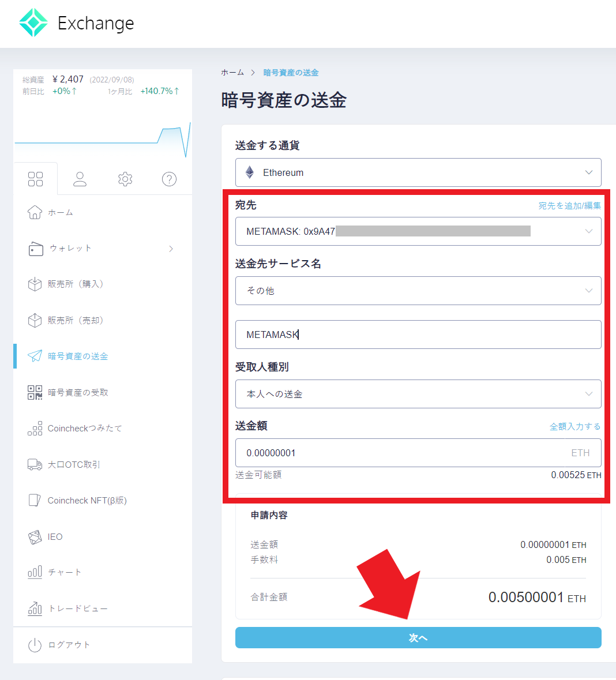
Task: Click 暗号資産の送金 breadcrumb link
Action: tap(291, 73)
